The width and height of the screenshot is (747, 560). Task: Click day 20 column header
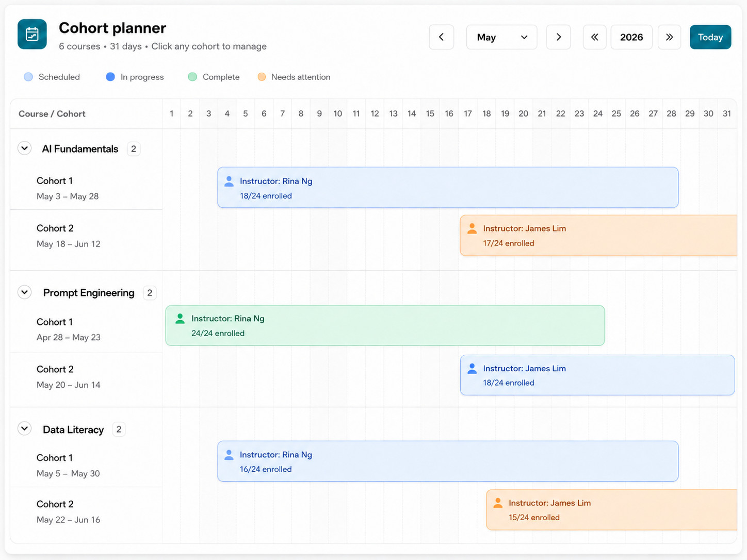pos(524,113)
